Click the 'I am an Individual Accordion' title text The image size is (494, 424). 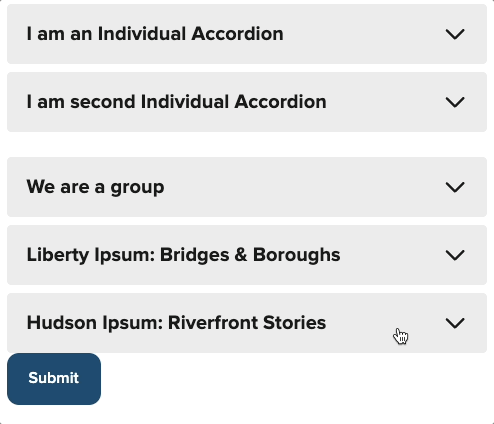(155, 34)
